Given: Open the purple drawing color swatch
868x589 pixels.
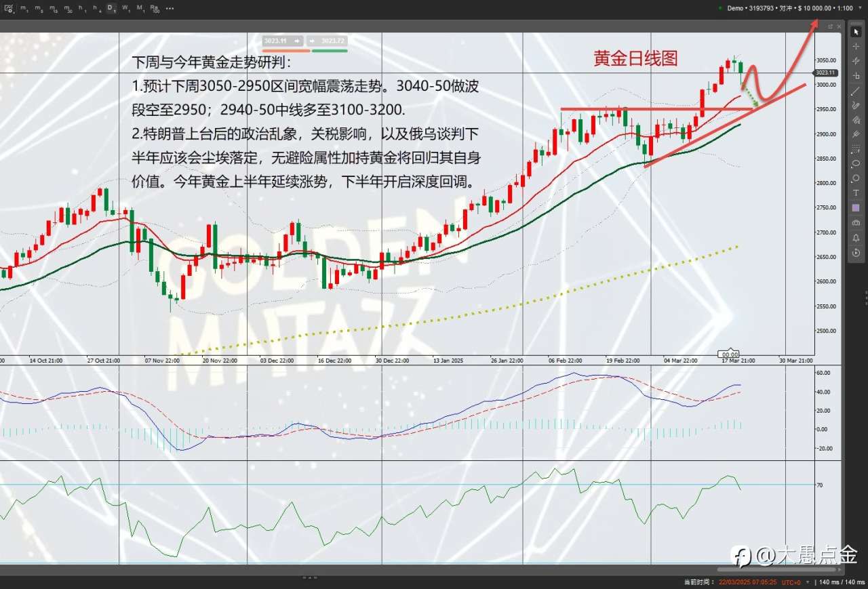Looking at the screenshot, I should pos(856,207).
